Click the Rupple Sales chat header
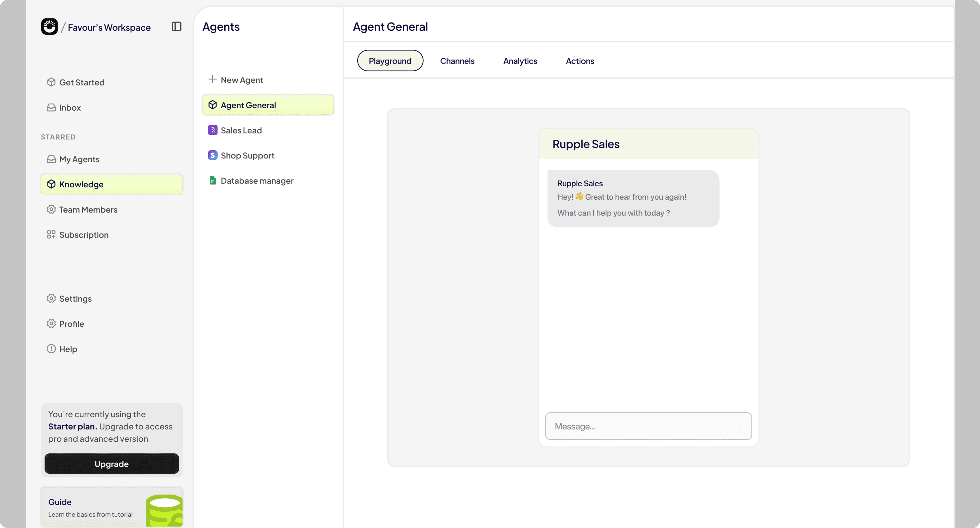980x528 pixels. pos(648,144)
